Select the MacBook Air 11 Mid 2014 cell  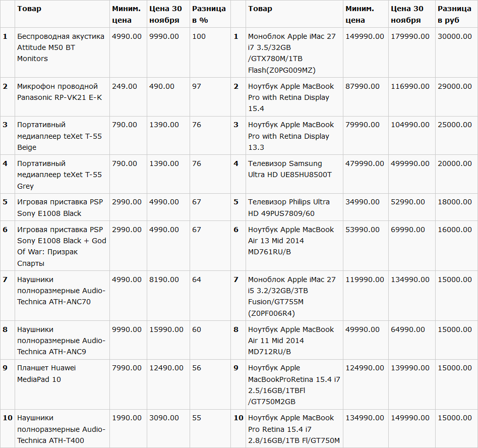click(x=294, y=340)
